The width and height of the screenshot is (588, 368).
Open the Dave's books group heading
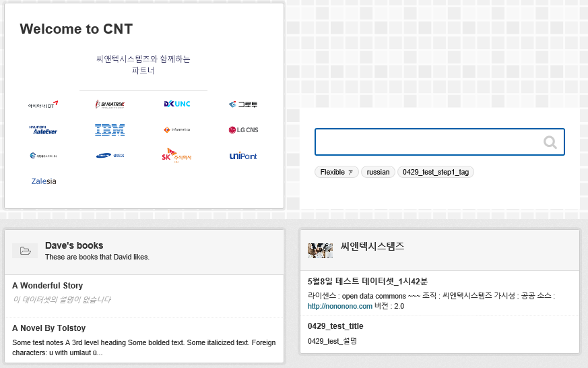[x=74, y=245]
